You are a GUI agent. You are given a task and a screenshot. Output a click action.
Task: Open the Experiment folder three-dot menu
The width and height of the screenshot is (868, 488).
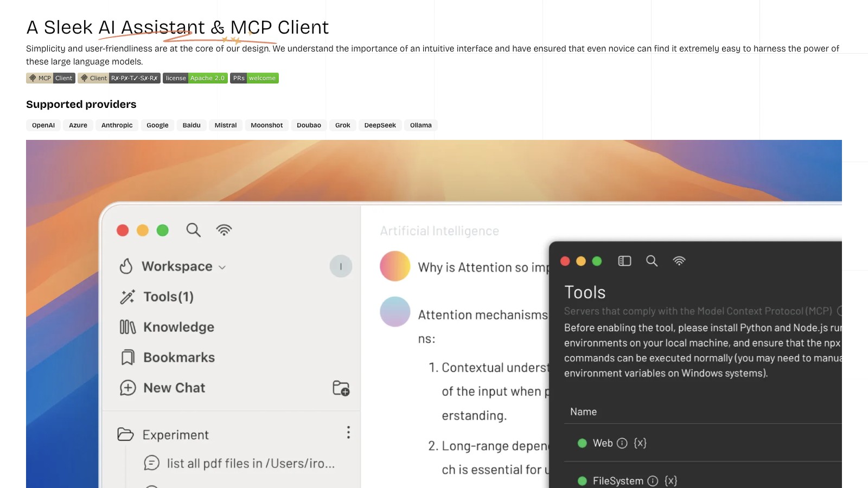point(348,432)
